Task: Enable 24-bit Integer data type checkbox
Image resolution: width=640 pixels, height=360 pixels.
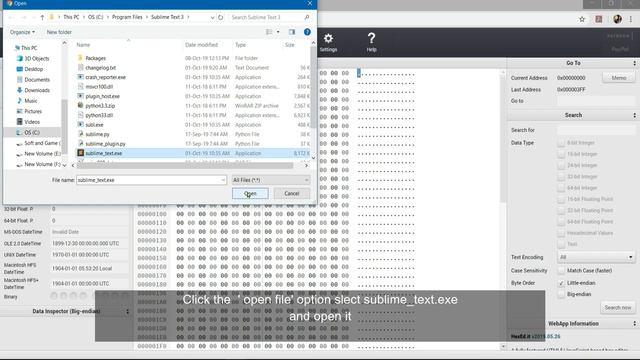Action: click(561, 165)
